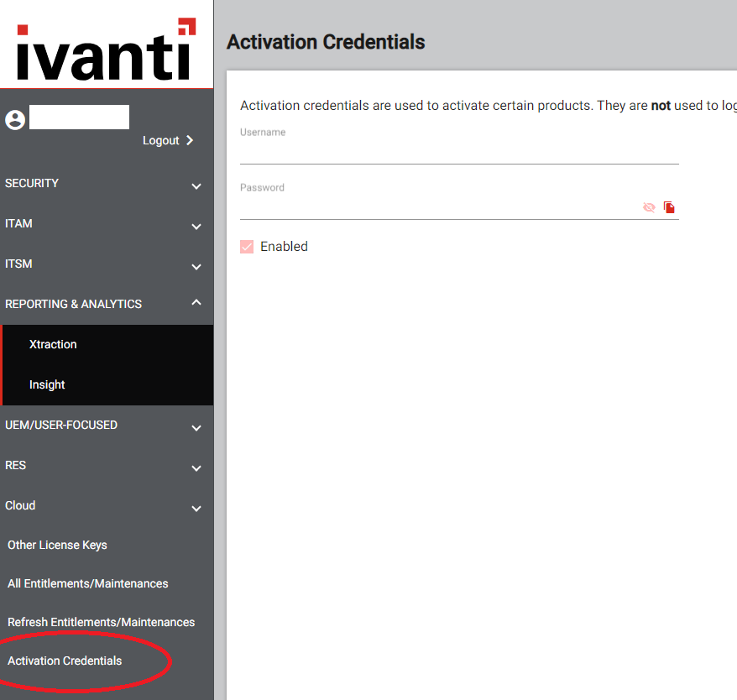Click Refresh Entitlements/Maintenances
This screenshot has height=700, width=737.
pyautogui.click(x=101, y=622)
